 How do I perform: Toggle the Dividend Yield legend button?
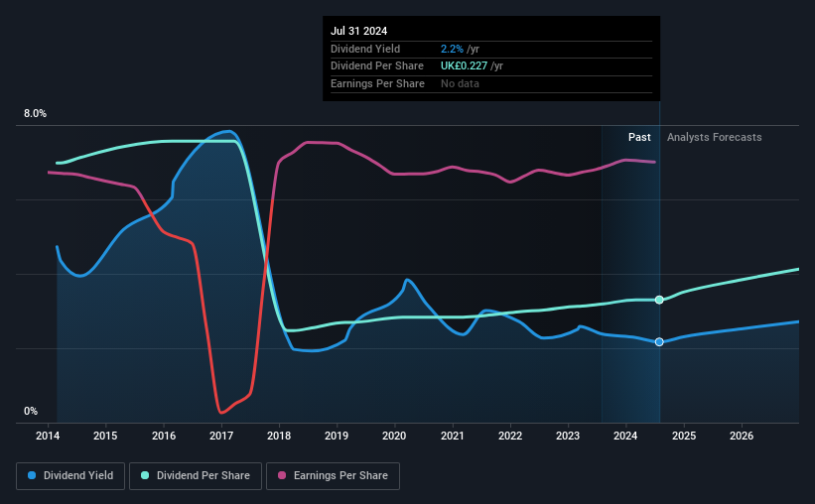click(70, 476)
